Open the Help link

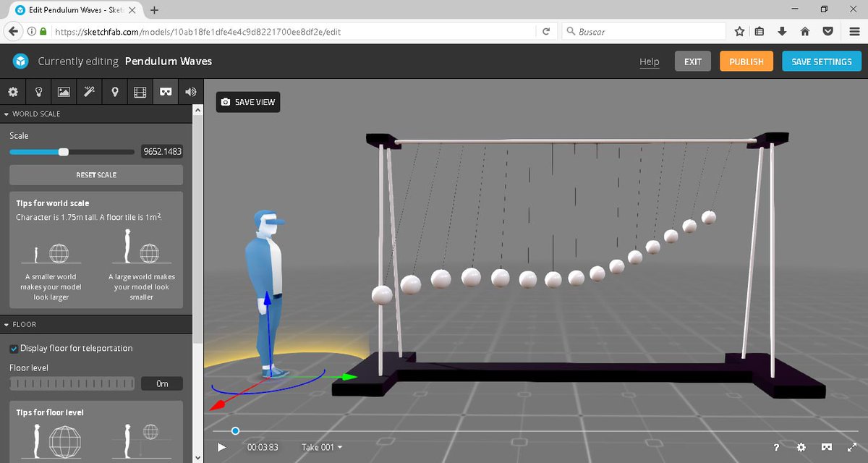(650, 61)
